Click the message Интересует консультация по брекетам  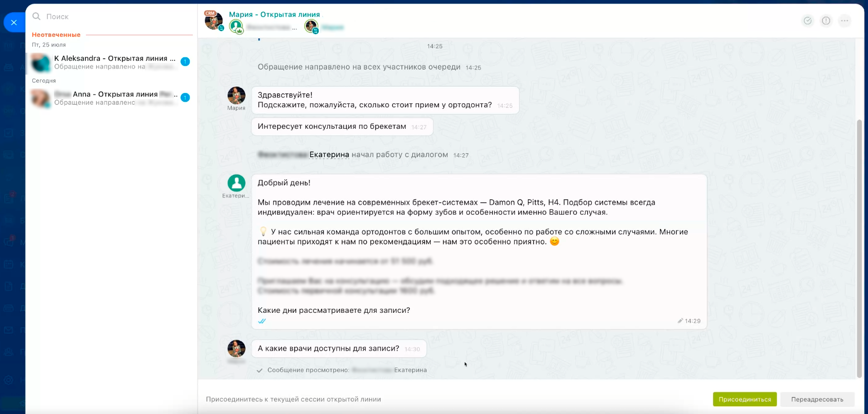[342, 127]
